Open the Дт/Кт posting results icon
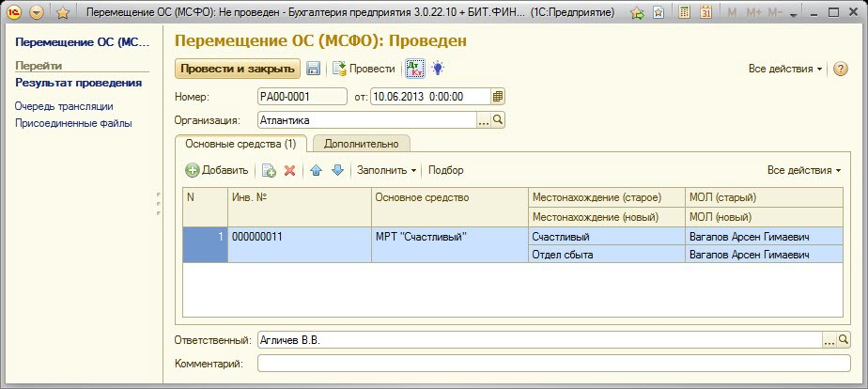Image resolution: width=868 pixels, height=389 pixels. 414,69
